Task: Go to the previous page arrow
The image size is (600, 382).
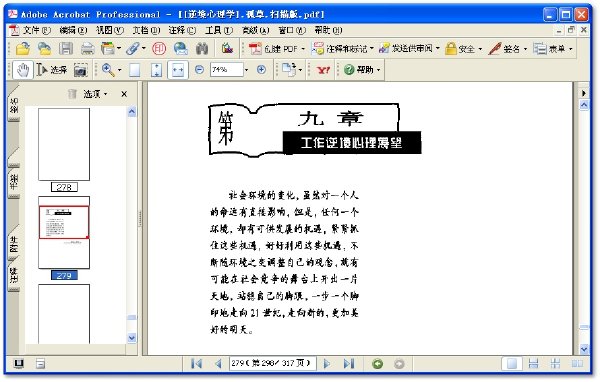Action: click(218, 363)
